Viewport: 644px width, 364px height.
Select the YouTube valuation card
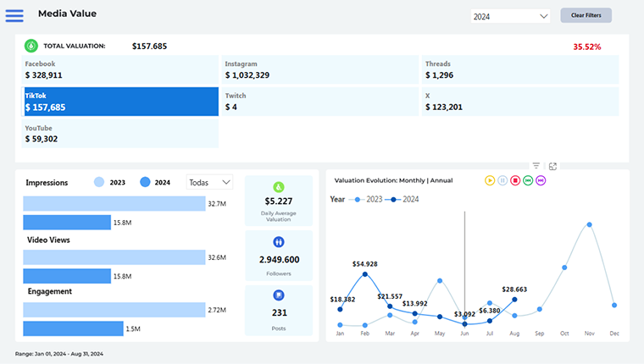[120, 134]
